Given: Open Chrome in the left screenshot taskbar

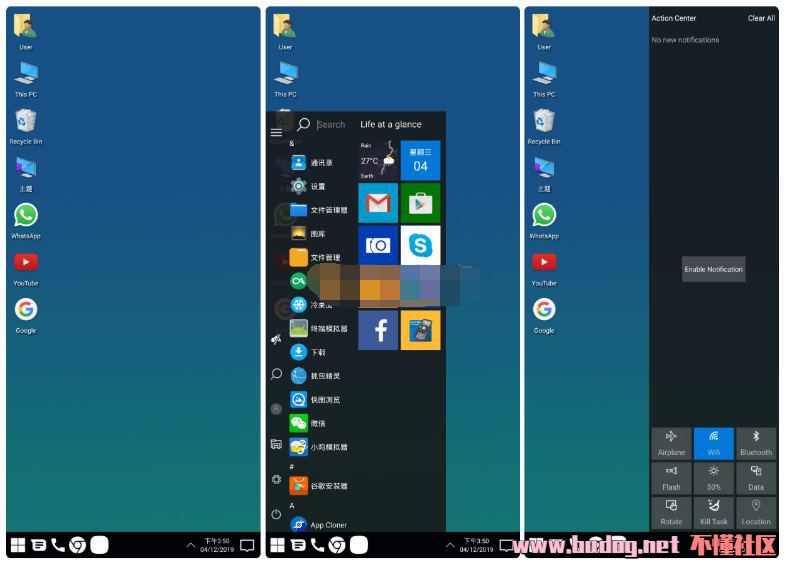Looking at the screenshot, I should (x=78, y=545).
